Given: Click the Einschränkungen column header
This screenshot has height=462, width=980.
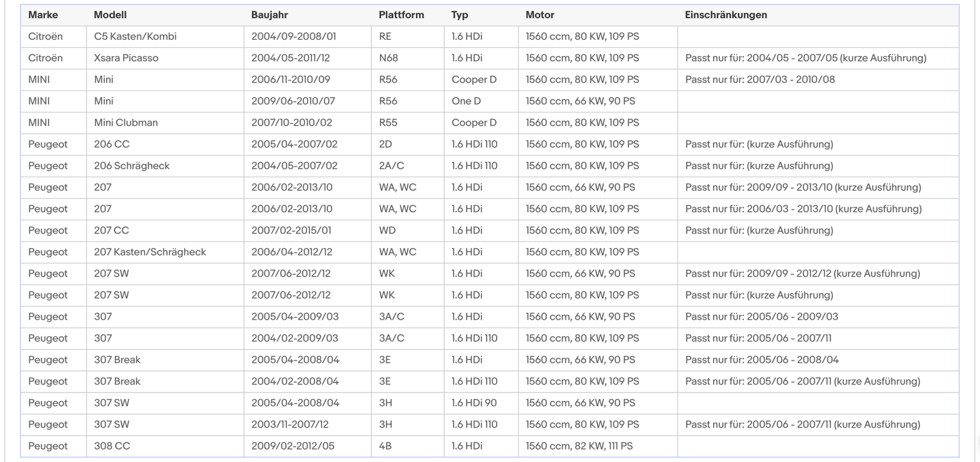Looking at the screenshot, I should (x=726, y=15).
